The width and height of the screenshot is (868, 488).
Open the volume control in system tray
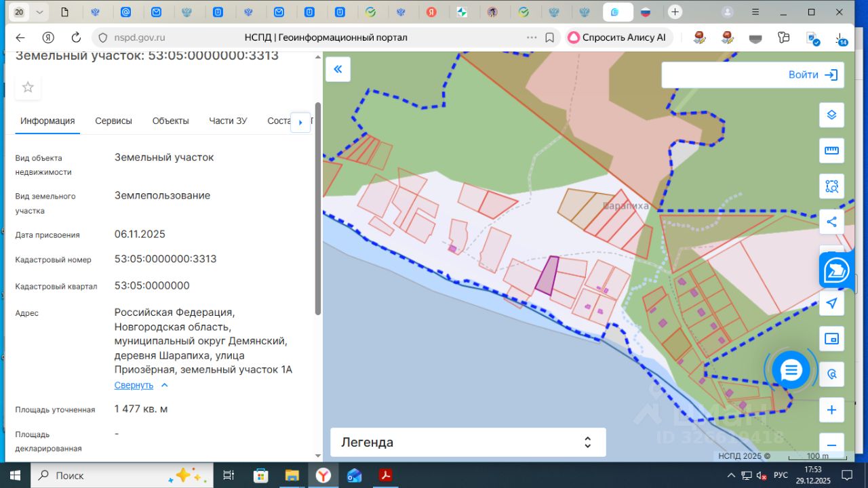[x=761, y=475]
